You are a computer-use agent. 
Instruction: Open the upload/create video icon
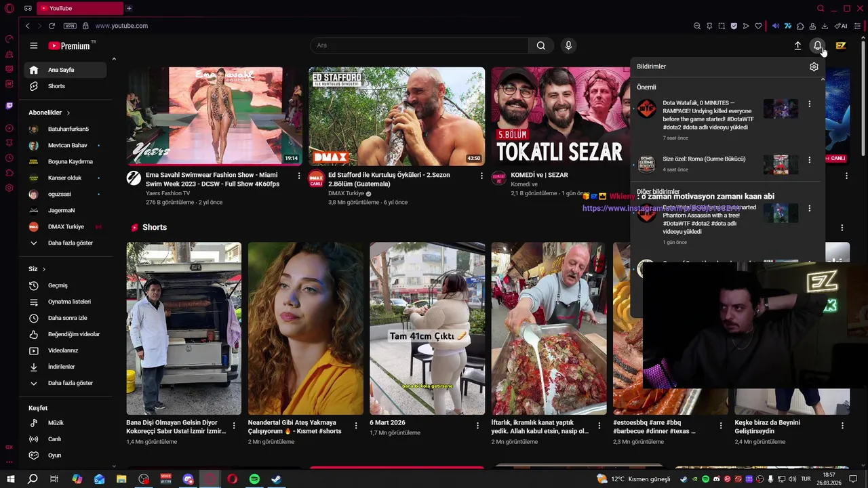point(797,45)
